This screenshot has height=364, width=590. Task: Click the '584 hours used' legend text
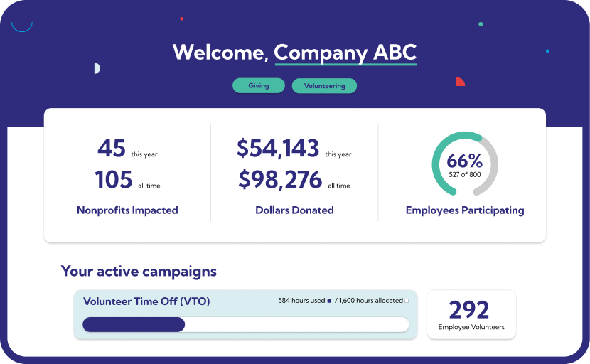coord(301,301)
